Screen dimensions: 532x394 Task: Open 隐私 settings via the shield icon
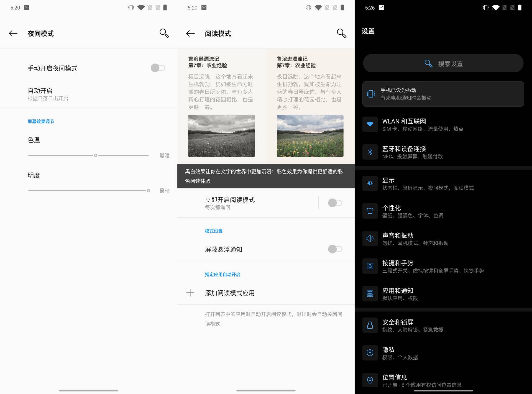(370, 353)
